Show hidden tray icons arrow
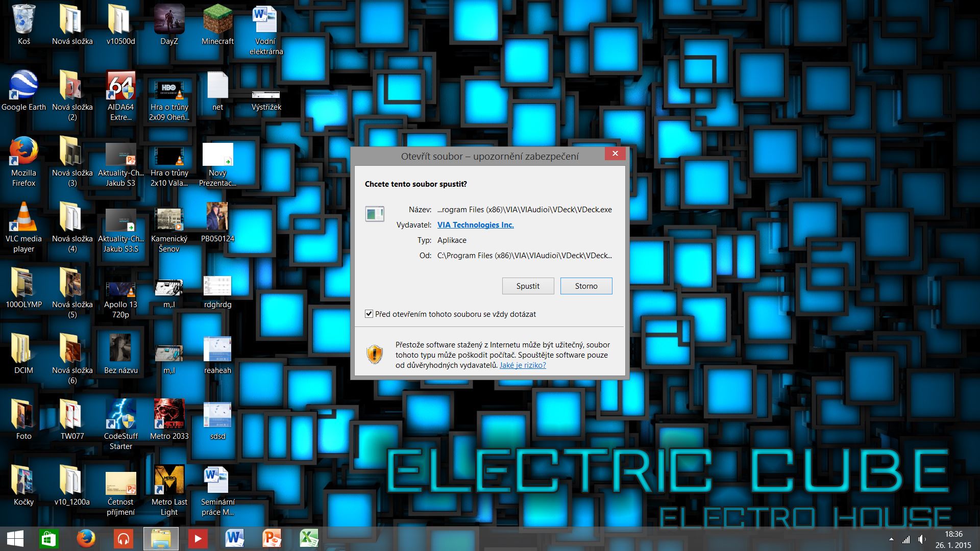The width and height of the screenshot is (980, 551). coord(891,539)
